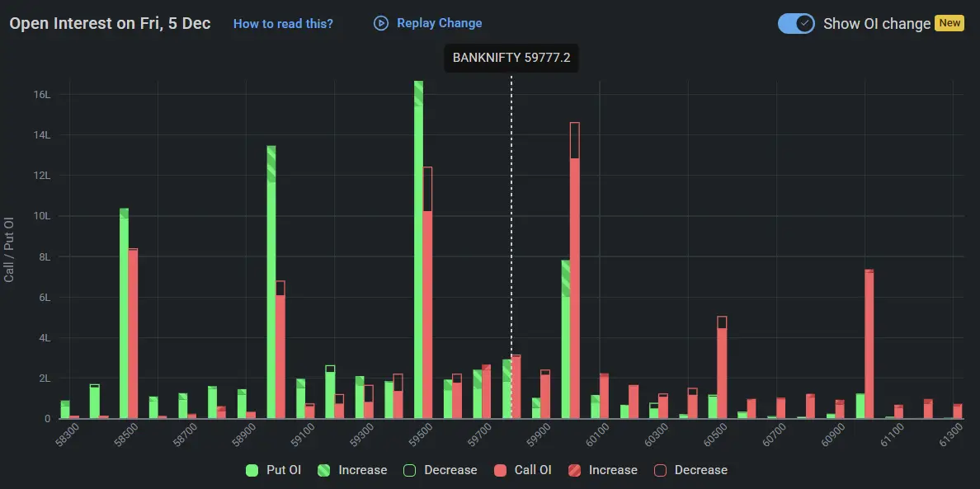
Task: Select the green Put OI legend circle
Action: coord(252,470)
